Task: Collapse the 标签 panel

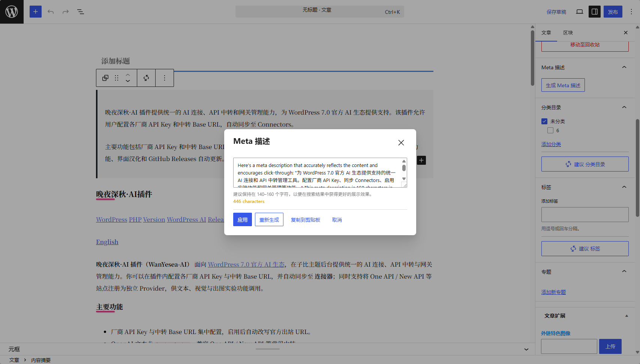Action: [624, 187]
